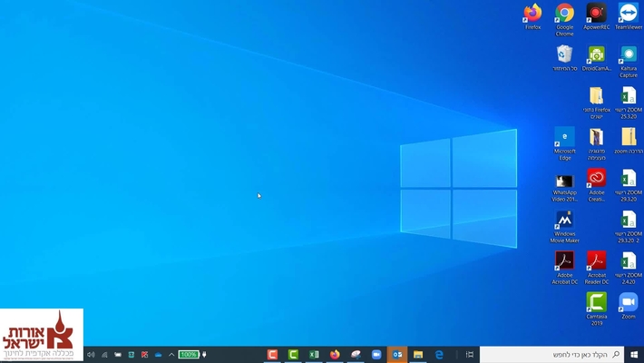Click the teal square tray icon
Image resolution: width=644 pixels, height=363 pixels.
[131, 354]
